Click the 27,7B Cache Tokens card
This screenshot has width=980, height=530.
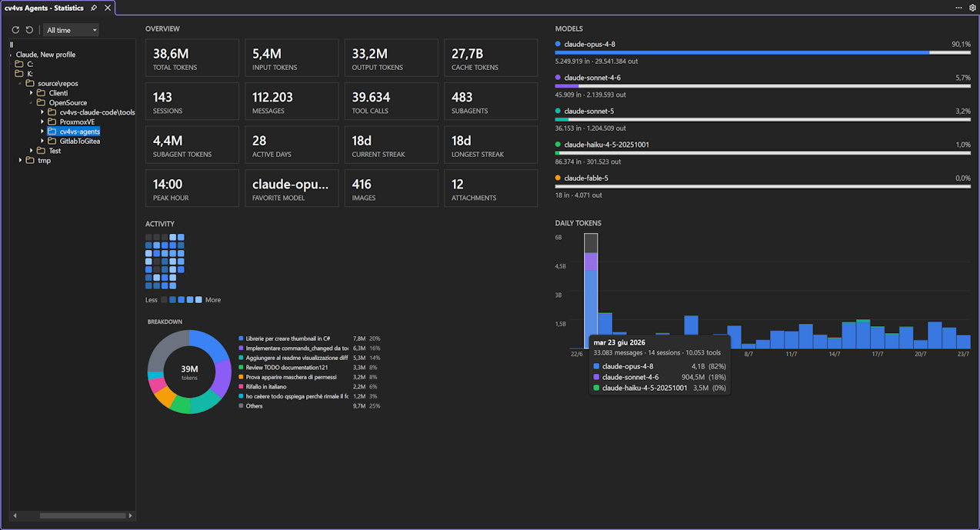(x=491, y=58)
